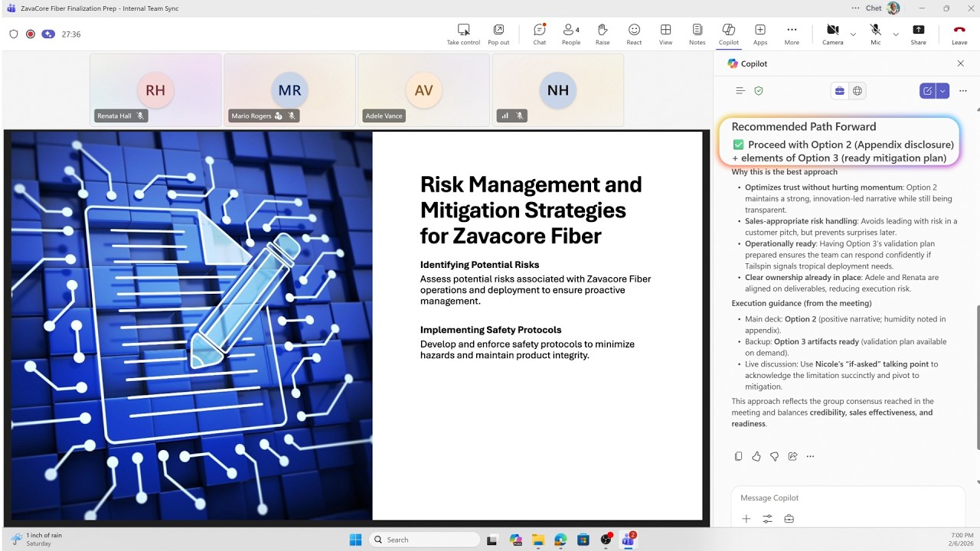Viewport: 980px width, 551px height.
Task: Click the "Identifying Potential Risks" slide heading
Action: pos(479,265)
